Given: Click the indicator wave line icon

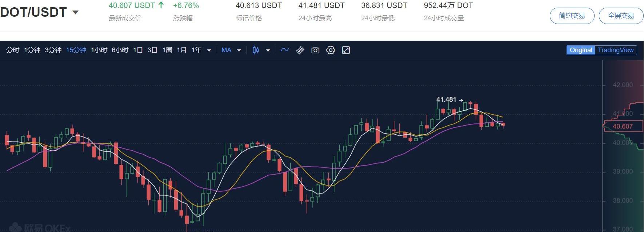Looking at the screenshot, I should tap(285, 50).
